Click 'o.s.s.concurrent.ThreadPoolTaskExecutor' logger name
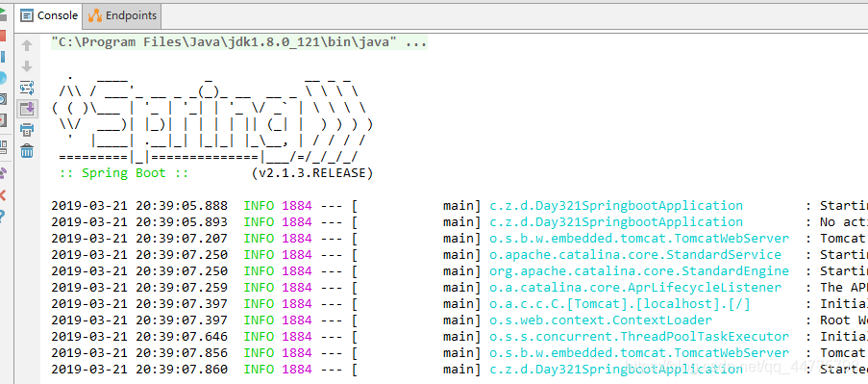Image resolution: width=868 pixels, height=384 pixels. 639,336
